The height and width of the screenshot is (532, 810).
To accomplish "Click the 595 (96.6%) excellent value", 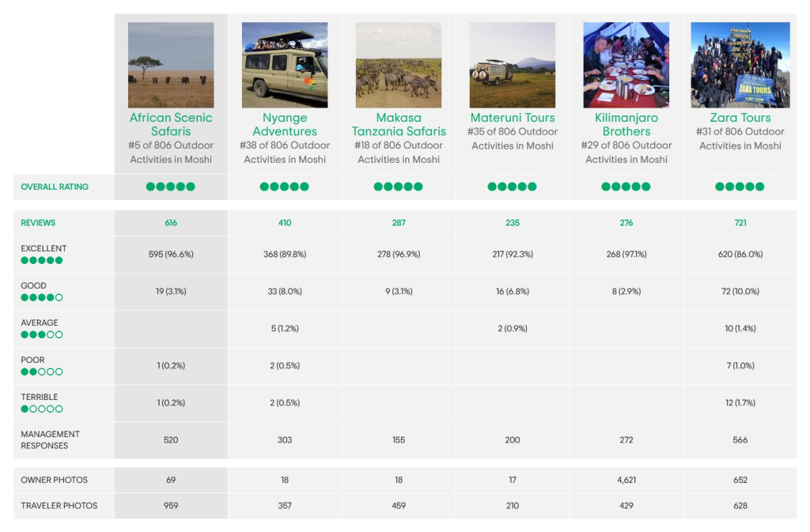I will [x=171, y=255].
